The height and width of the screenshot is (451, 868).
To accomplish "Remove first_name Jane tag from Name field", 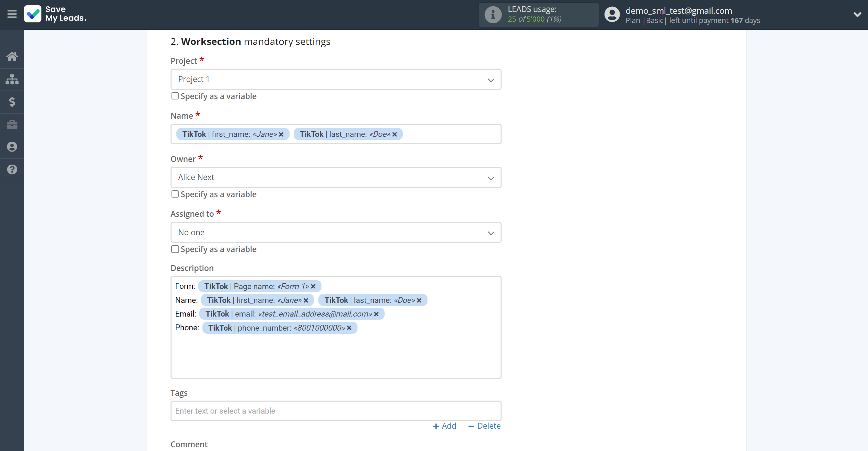I will coord(281,134).
